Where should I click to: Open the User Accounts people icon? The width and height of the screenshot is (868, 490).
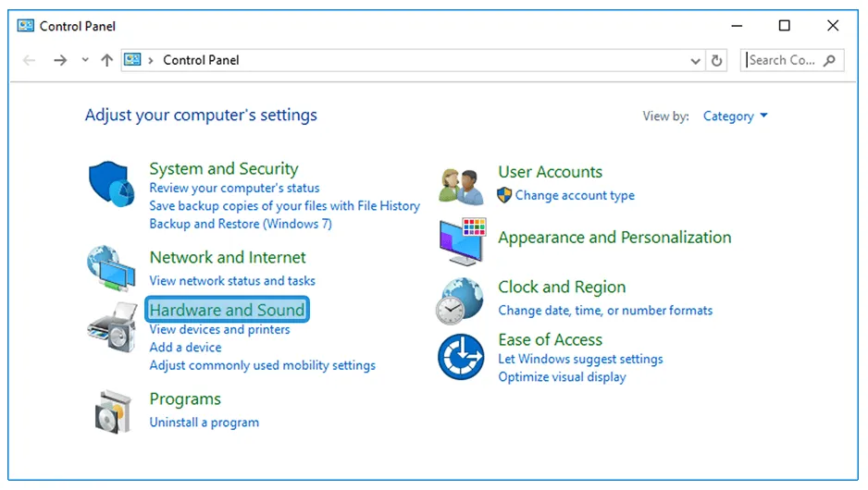click(461, 187)
